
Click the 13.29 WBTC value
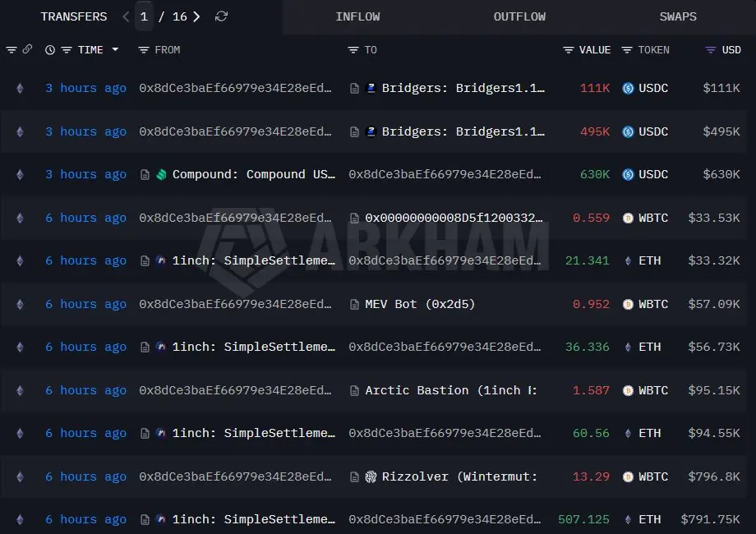(x=591, y=476)
